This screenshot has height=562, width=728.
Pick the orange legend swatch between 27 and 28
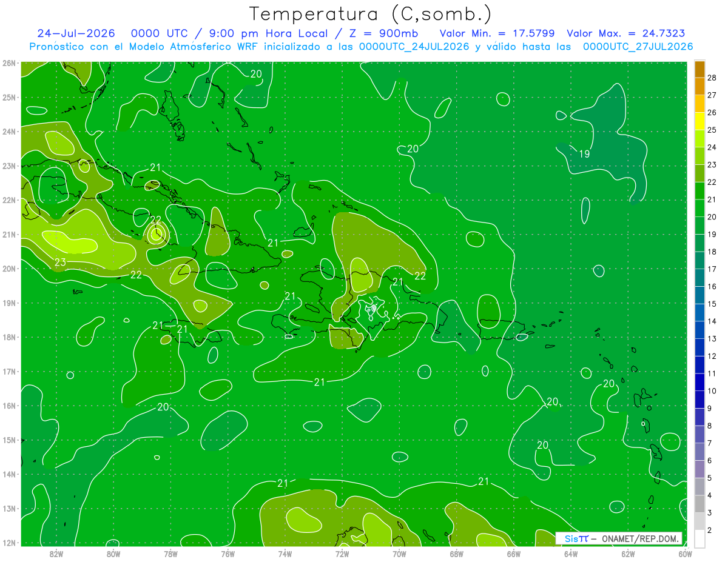coord(699,86)
